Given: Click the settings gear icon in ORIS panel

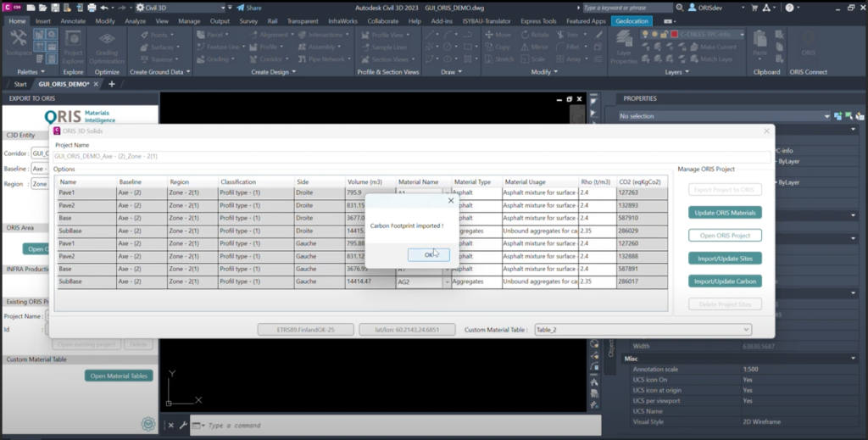Looking at the screenshot, I should coord(148,424).
